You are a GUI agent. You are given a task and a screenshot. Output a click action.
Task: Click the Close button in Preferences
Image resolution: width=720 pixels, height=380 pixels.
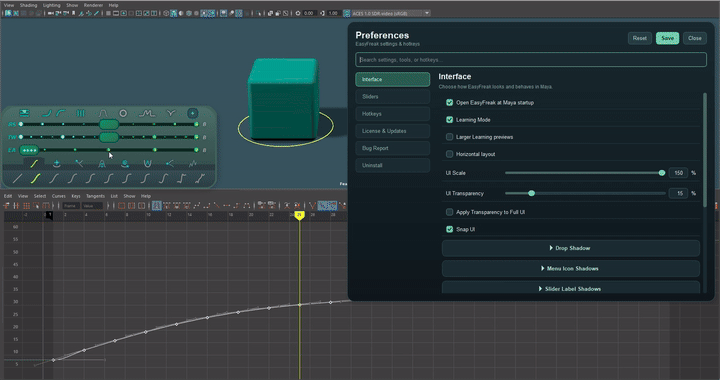tap(695, 38)
